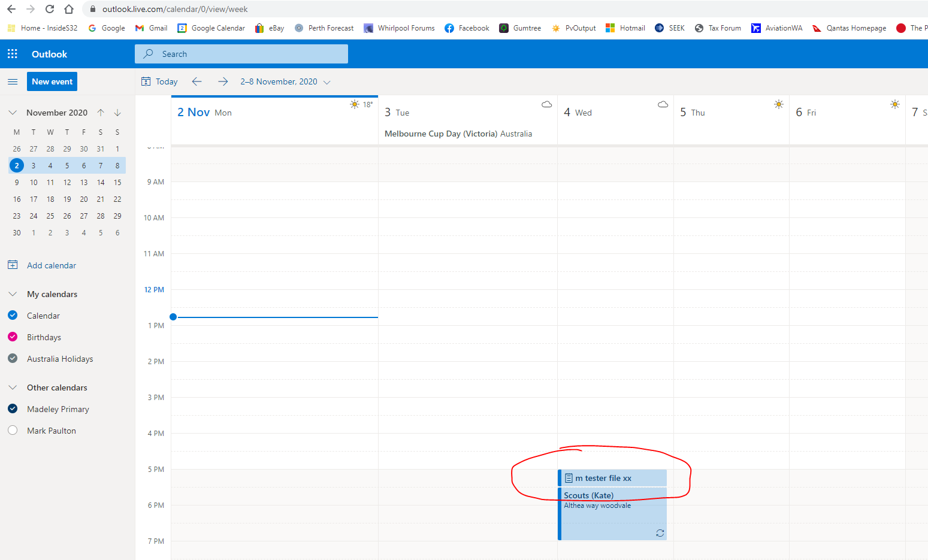Click the Add calendar link
The image size is (928, 560).
tap(50, 265)
